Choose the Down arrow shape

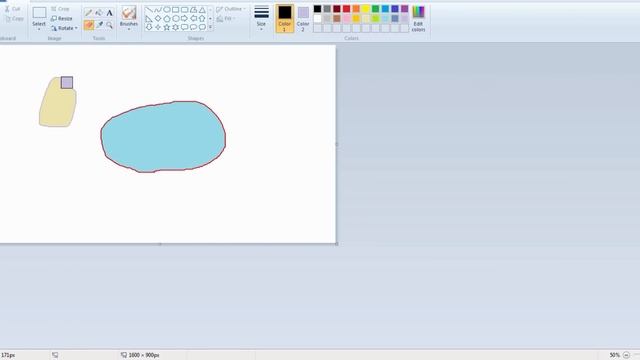149,27
